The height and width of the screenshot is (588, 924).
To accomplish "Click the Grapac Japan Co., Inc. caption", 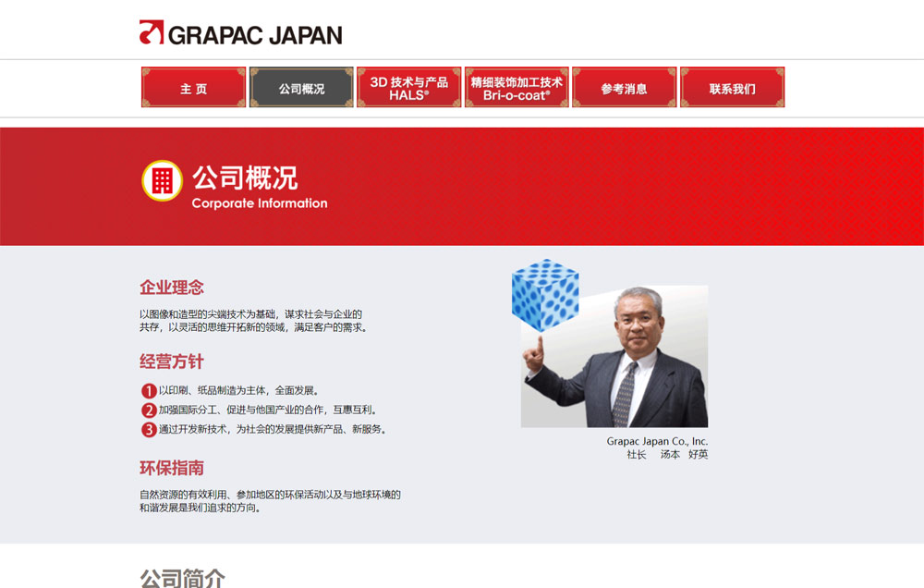I will (657, 441).
